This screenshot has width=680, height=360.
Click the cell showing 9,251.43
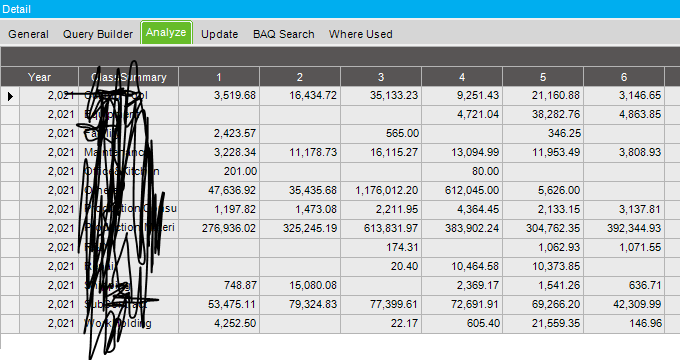462,95
